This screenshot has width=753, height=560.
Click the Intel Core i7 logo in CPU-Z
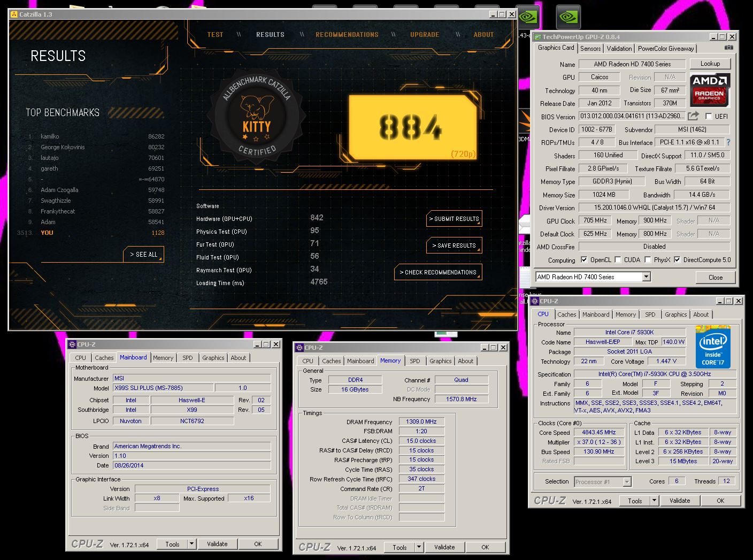click(x=713, y=347)
